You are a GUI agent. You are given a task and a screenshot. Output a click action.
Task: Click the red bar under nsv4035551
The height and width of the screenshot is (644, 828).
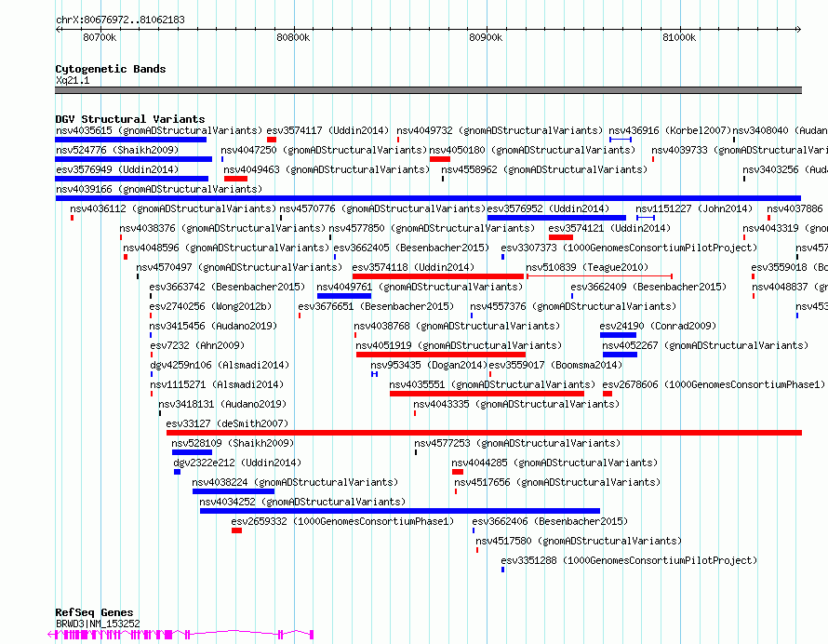click(x=487, y=394)
